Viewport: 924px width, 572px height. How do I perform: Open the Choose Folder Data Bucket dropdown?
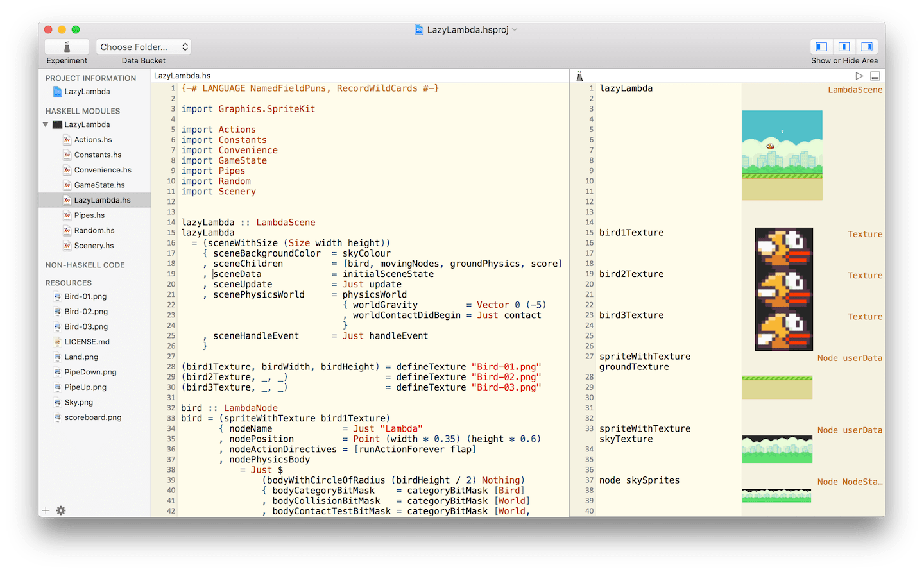(x=143, y=46)
